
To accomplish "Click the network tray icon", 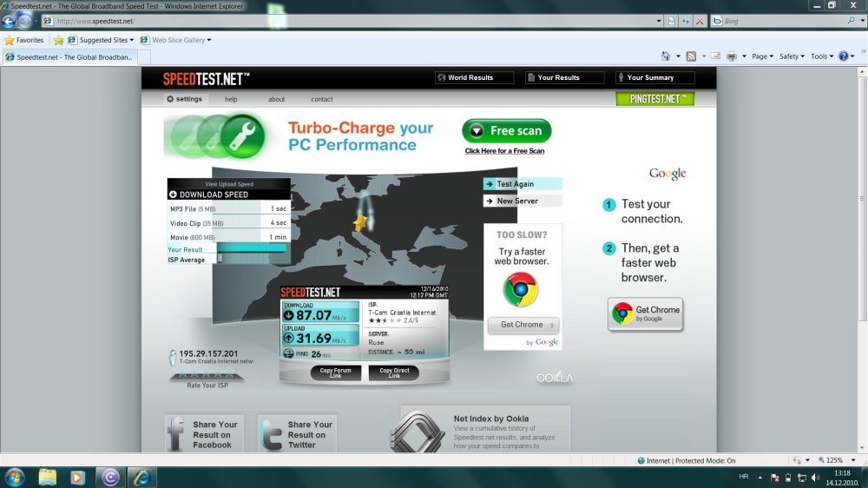I will coord(801,478).
